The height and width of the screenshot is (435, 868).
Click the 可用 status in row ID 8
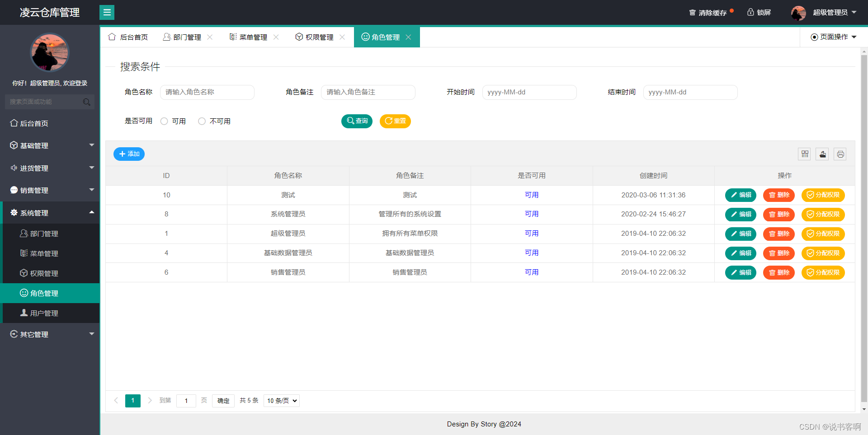tap(532, 214)
